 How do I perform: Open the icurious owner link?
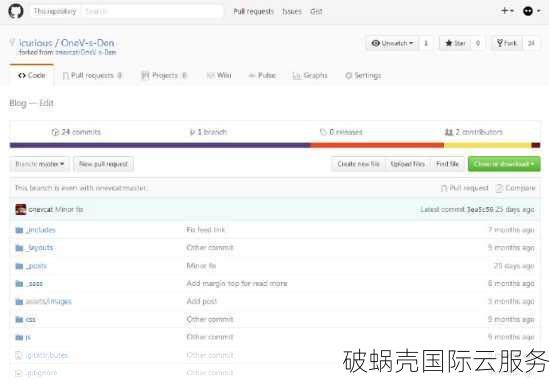tap(35, 43)
